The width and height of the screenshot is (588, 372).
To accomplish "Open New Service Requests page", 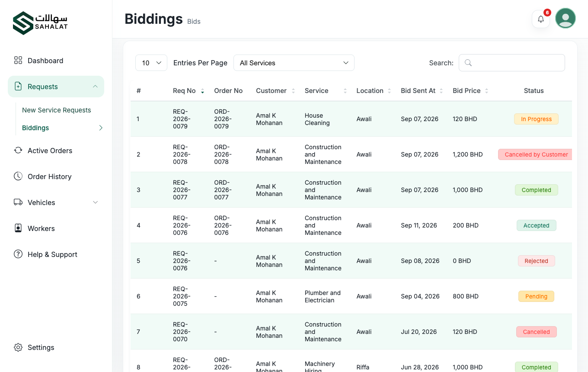I will pyautogui.click(x=57, y=110).
